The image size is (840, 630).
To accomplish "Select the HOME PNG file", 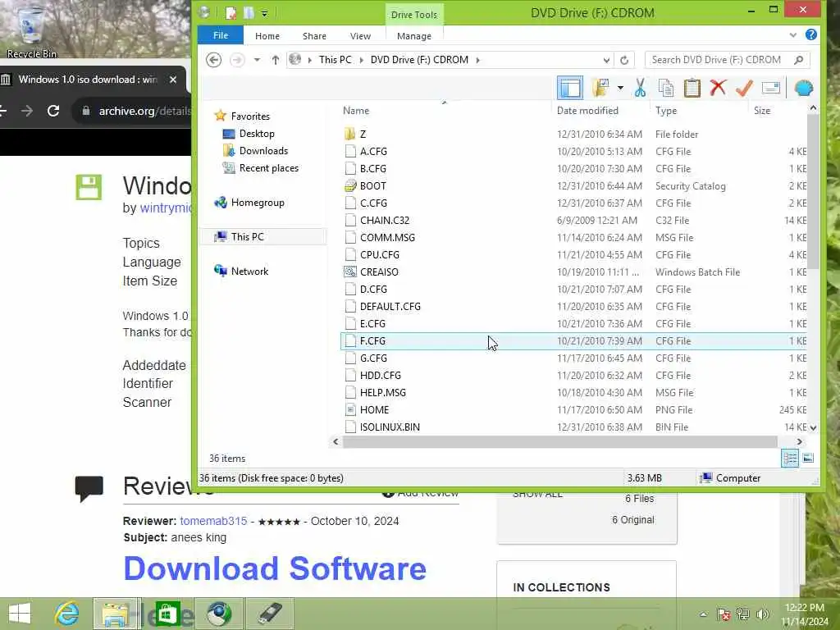I will [x=374, y=410].
